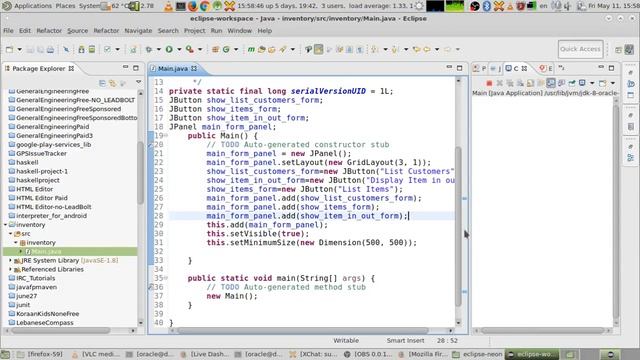The width and height of the screenshot is (640, 360).
Task: Click the New file toolbar icon
Action: point(9,49)
